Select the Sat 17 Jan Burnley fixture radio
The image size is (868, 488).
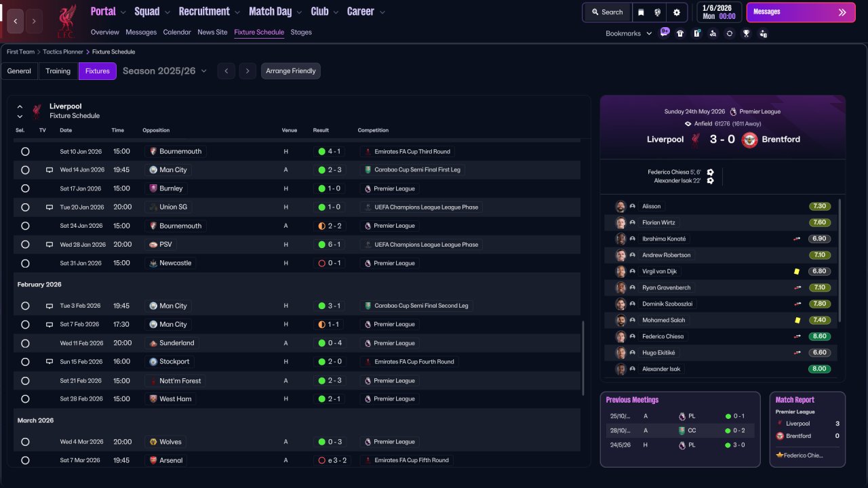click(25, 188)
